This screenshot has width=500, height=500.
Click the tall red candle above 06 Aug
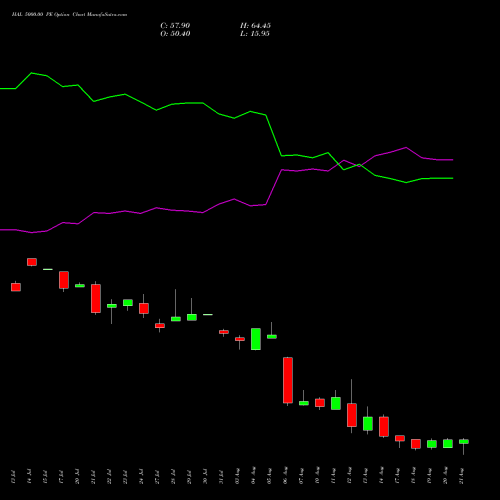pyautogui.click(x=288, y=380)
